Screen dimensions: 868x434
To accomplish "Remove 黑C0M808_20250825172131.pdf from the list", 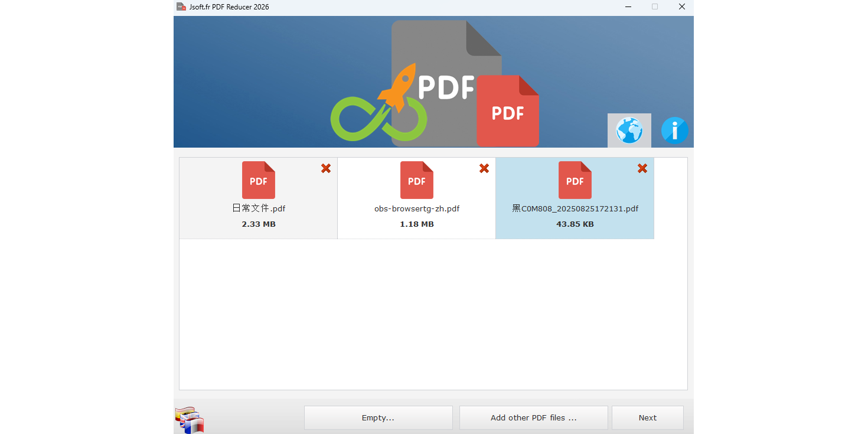I will click(642, 168).
